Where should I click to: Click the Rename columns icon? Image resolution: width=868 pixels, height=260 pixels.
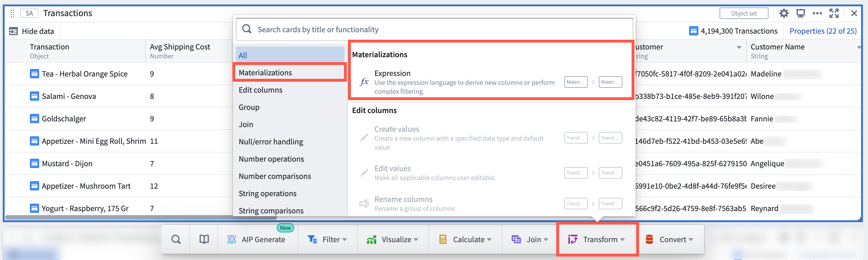pos(364,204)
